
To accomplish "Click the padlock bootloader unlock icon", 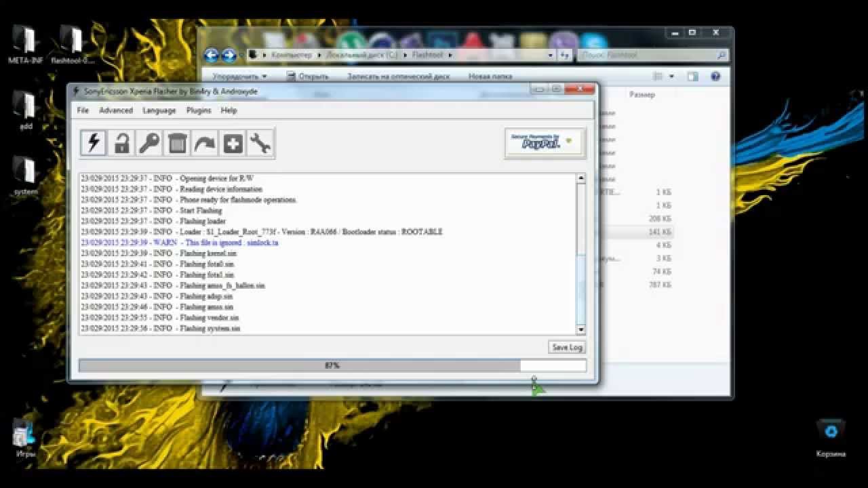I will coord(122,143).
